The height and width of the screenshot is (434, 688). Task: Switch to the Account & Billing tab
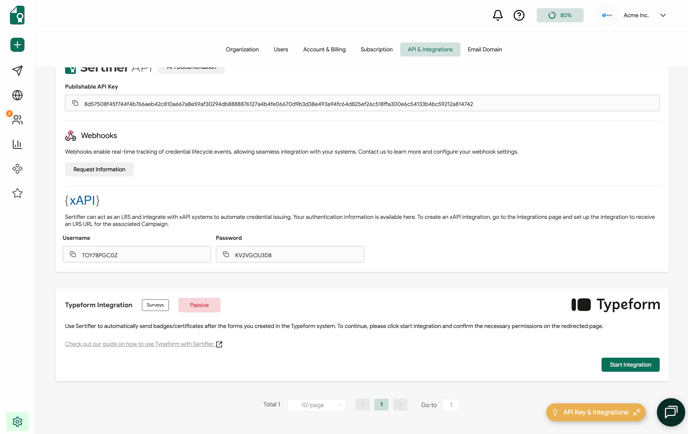pos(324,49)
